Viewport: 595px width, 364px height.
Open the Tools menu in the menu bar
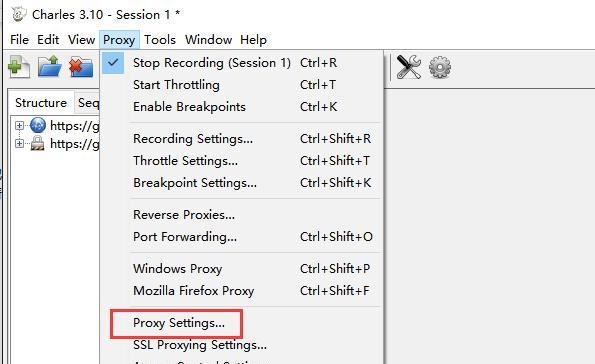point(160,39)
